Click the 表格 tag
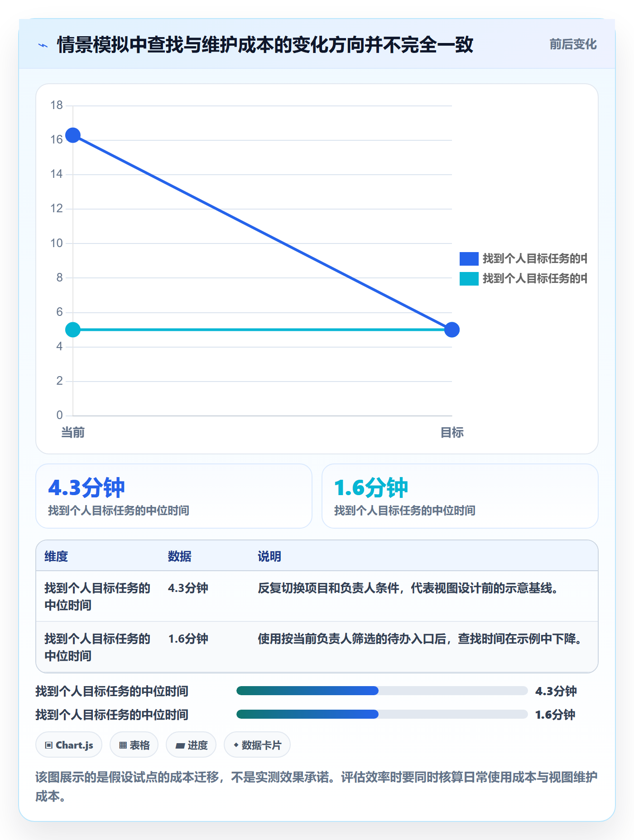 [x=134, y=745]
